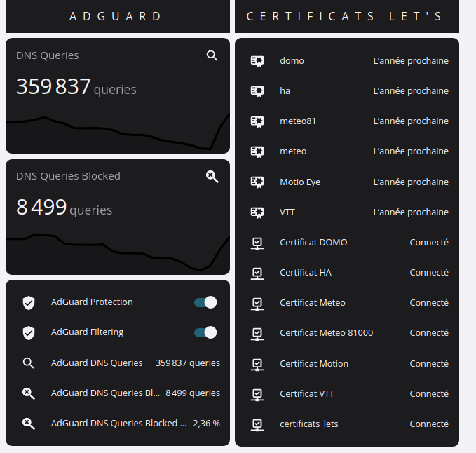Click the magnifier icon in DNS Queries card
Image resolution: width=476 pixels, height=453 pixels.
coord(212,55)
